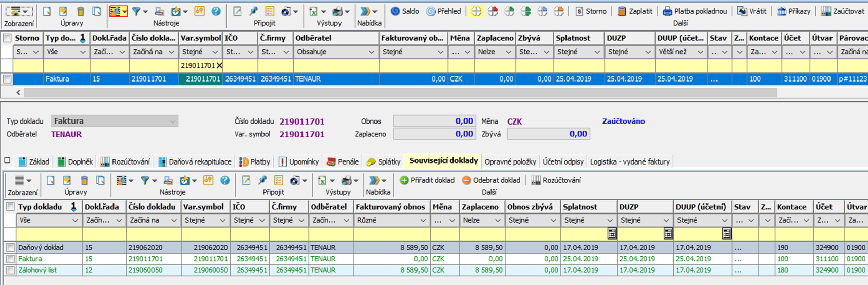This screenshot has height=285, width=868.
Task: Tick the checkbox on the selected Faktura row
Action: pos(7,79)
